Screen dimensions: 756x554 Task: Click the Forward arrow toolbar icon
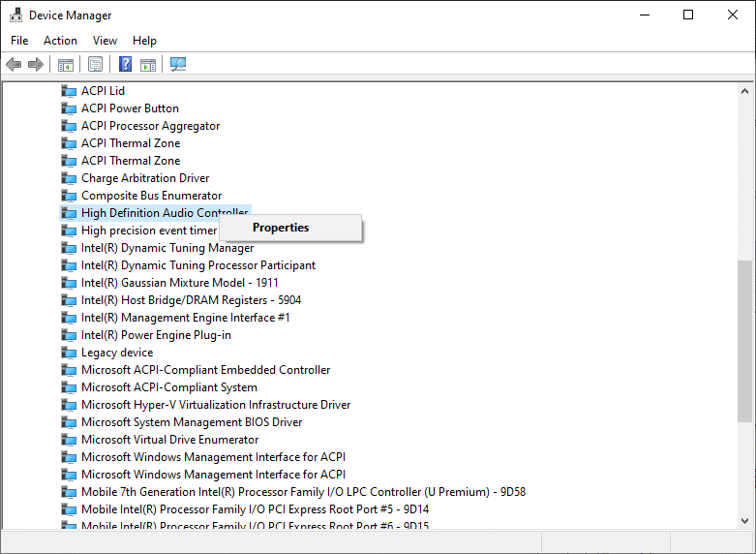(36, 65)
